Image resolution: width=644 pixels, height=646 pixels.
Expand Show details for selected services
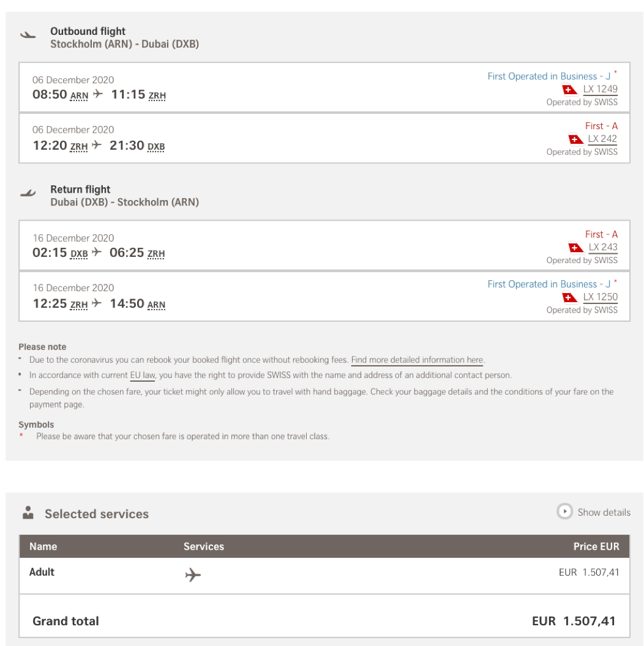pos(603,512)
